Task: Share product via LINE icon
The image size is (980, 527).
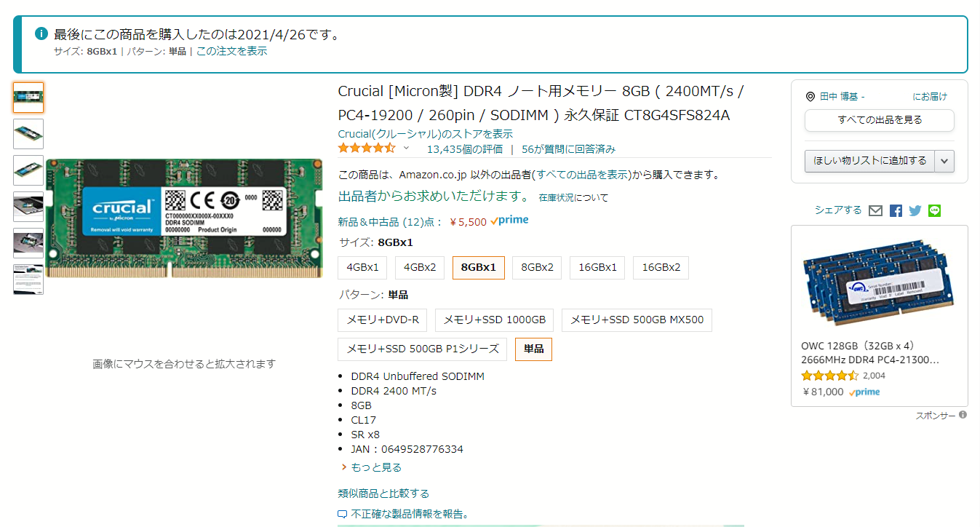Action: pyautogui.click(x=935, y=210)
